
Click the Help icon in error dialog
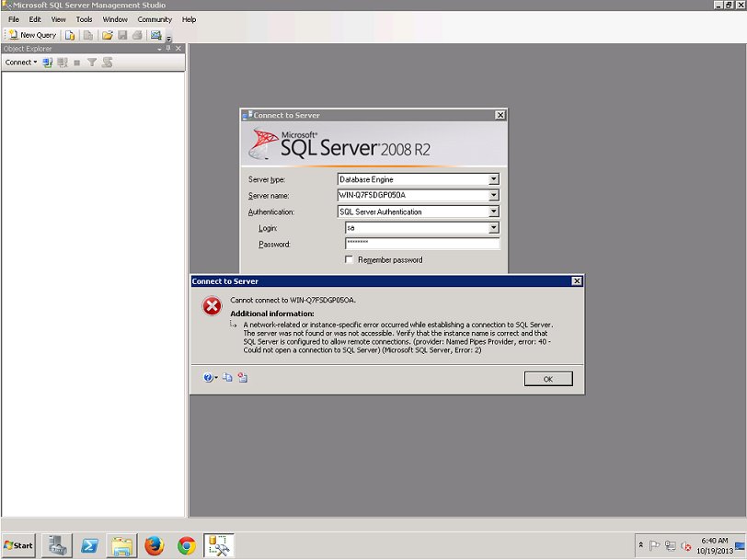(x=208, y=378)
